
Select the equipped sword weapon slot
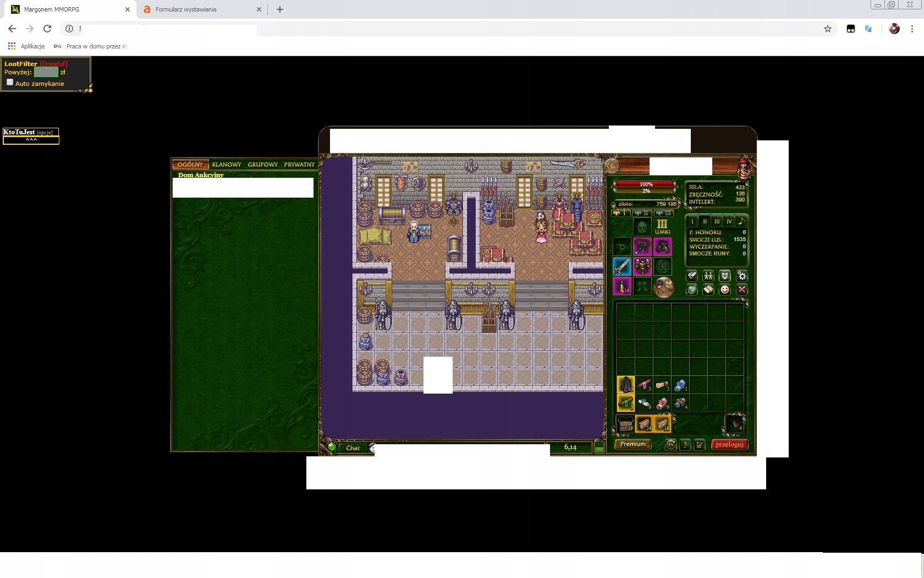[622, 266]
